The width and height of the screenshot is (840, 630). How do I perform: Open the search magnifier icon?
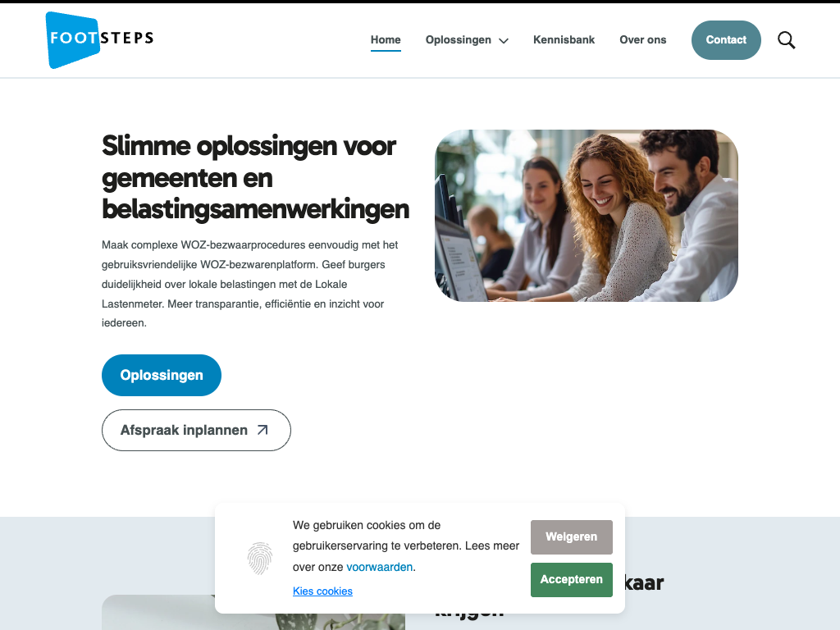point(786,40)
